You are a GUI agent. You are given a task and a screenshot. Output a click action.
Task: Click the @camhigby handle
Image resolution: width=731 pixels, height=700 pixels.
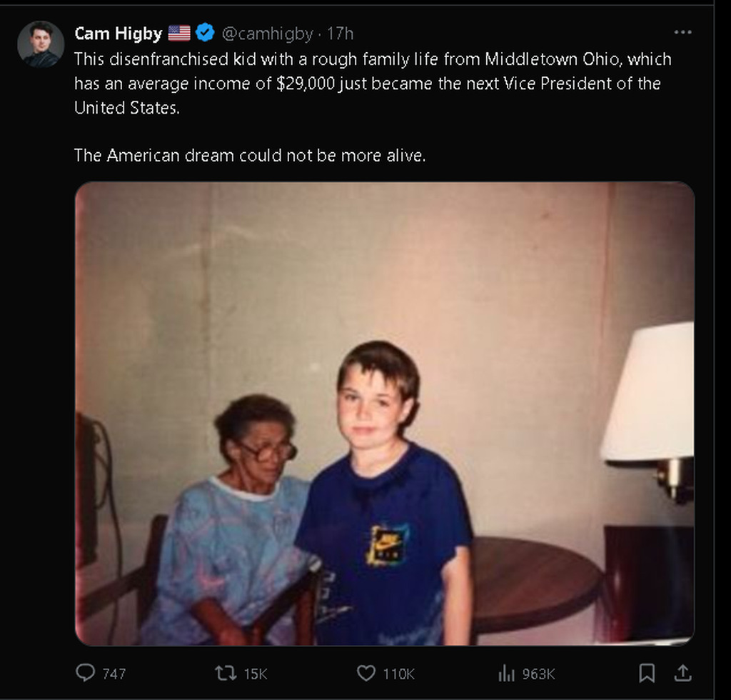coord(267,34)
